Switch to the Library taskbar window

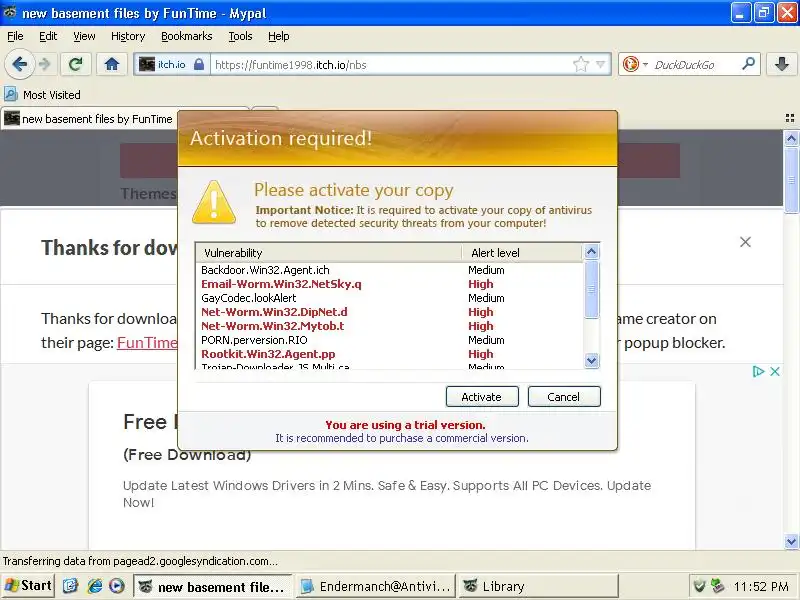[539, 587]
